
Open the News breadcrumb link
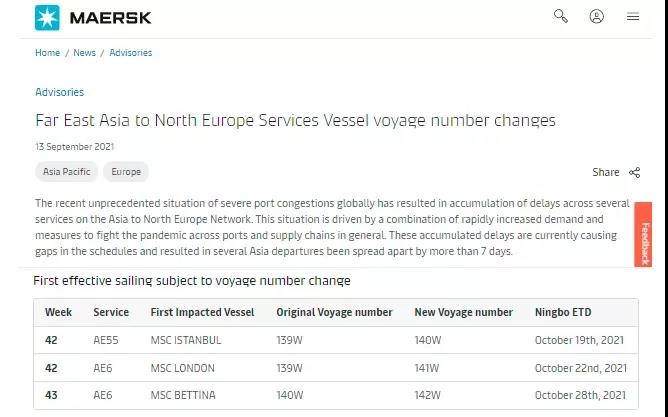click(85, 53)
